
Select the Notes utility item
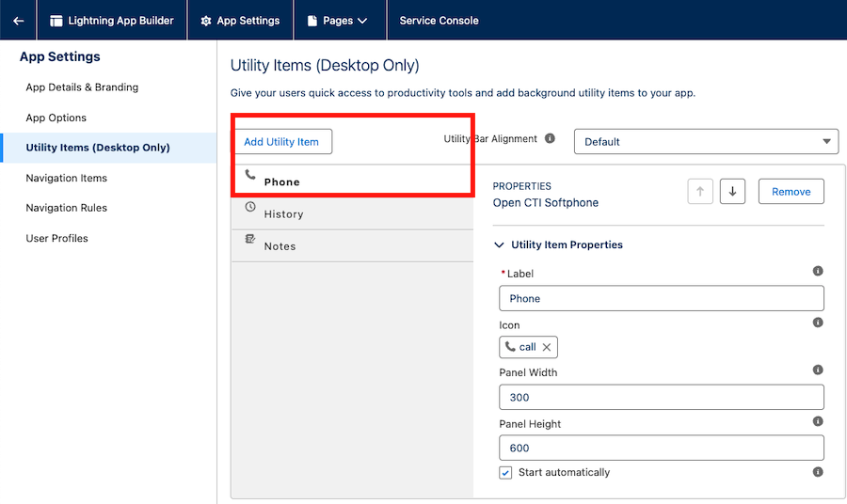(x=280, y=245)
